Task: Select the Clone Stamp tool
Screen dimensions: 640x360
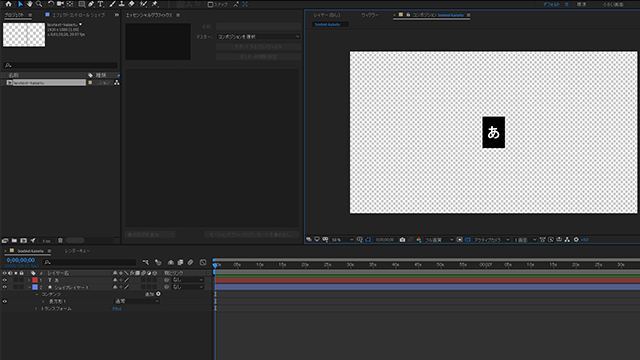Action: pyautogui.click(x=122, y=4)
